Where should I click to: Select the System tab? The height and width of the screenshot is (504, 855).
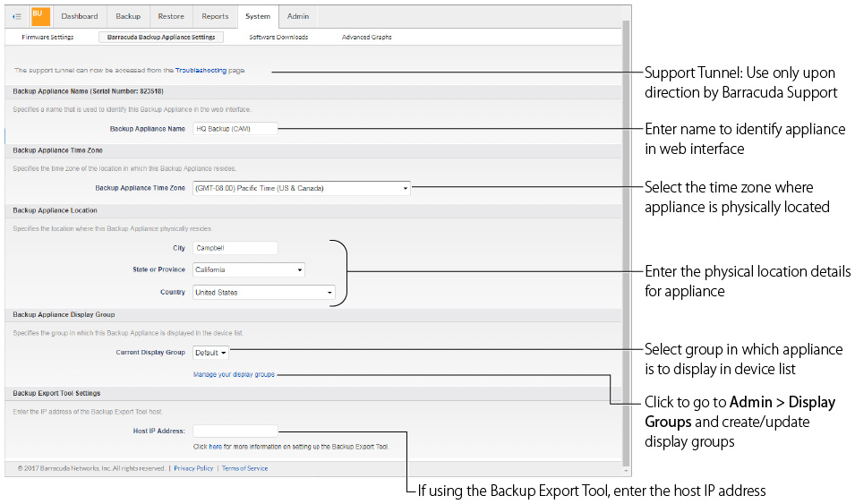click(x=258, y=16)
